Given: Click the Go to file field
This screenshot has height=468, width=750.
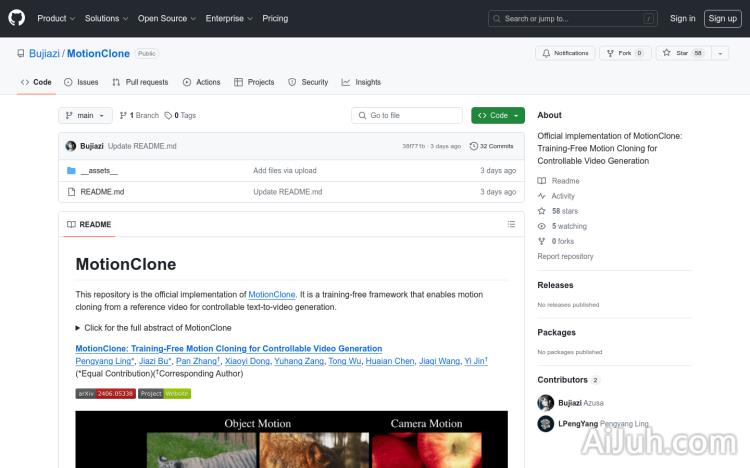Looking at the screenshot, I should (407, 116).
